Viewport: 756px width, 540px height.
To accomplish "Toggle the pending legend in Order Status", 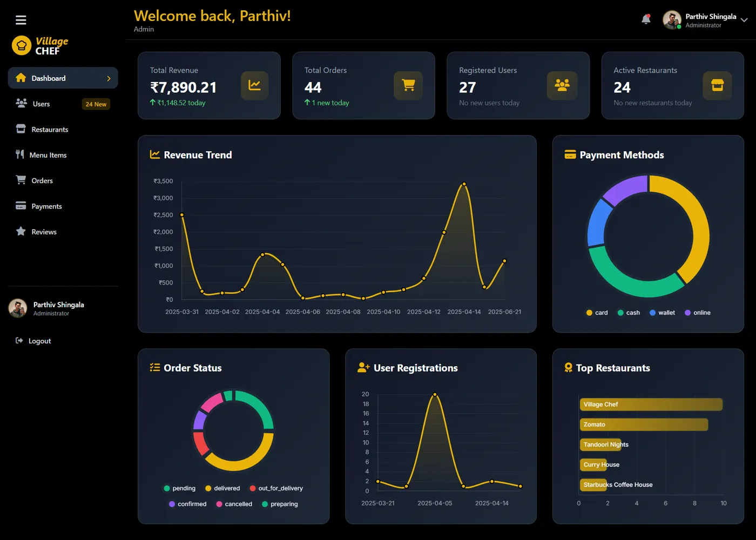I will pos(180,488).
